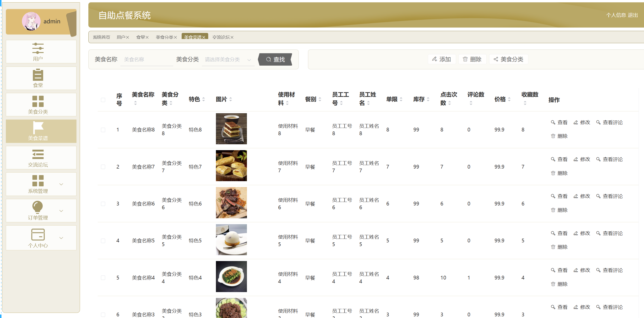Expand the 个人中心 menu chevron
Screen dimensions: 644x318
coord(61,238)
